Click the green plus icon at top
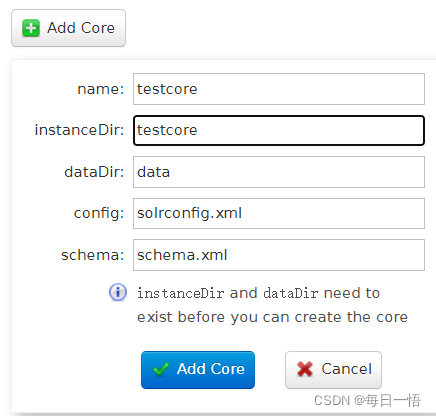The image size is (436, 416). pyautogui.click(x=31, y=28)
